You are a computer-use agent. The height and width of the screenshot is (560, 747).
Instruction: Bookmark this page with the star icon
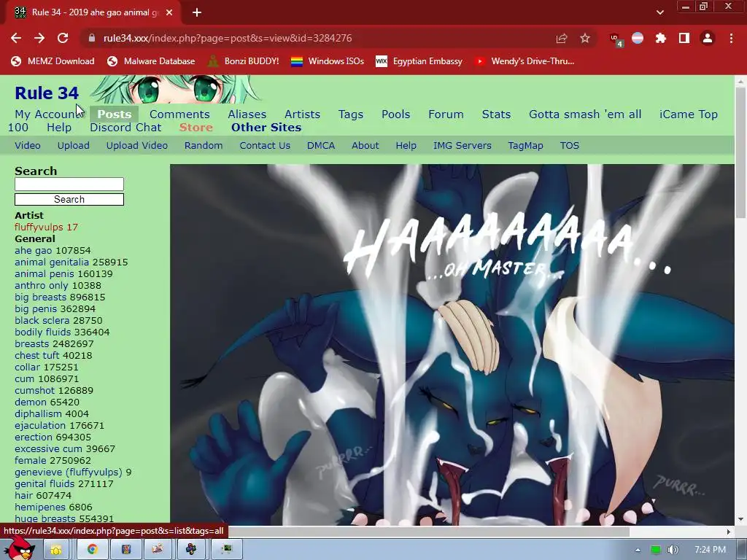click(x=585, y=38)
